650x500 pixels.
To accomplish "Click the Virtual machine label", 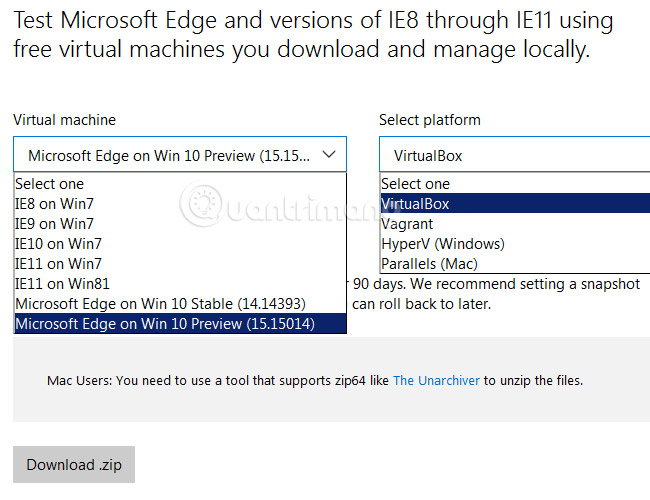I will click(x=64, y=120).
